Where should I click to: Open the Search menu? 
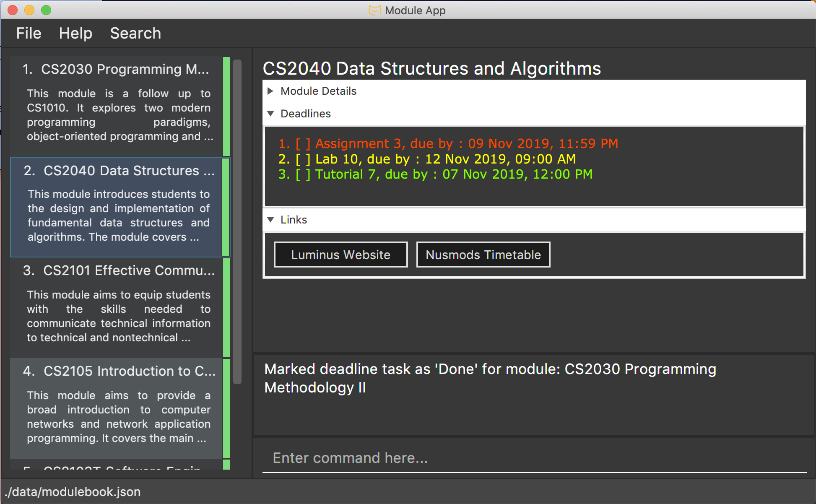click(x=135, y=33)
